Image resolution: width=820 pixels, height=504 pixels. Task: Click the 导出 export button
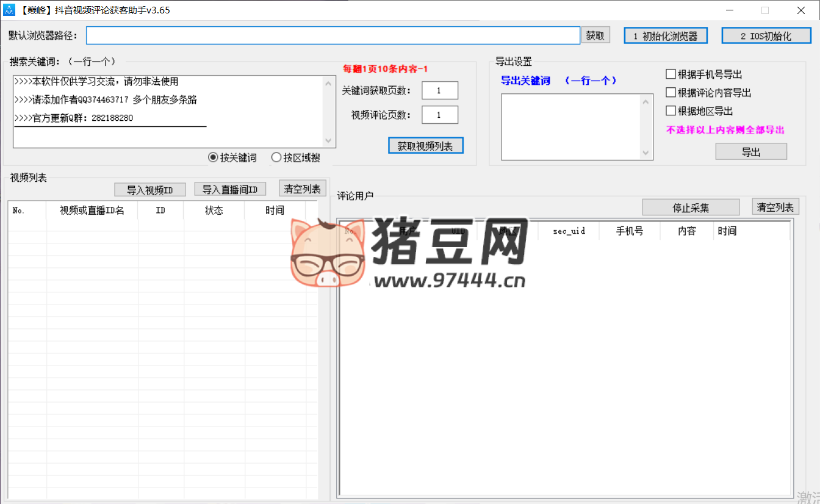[x=750, y=152]
